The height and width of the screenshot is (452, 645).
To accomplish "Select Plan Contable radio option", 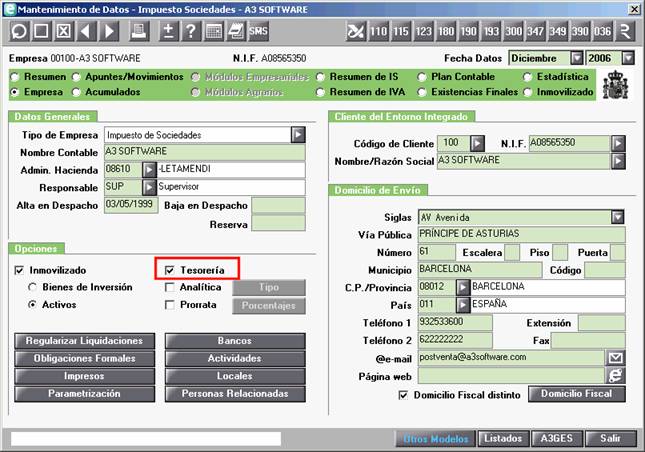I will tap(422, 77).
